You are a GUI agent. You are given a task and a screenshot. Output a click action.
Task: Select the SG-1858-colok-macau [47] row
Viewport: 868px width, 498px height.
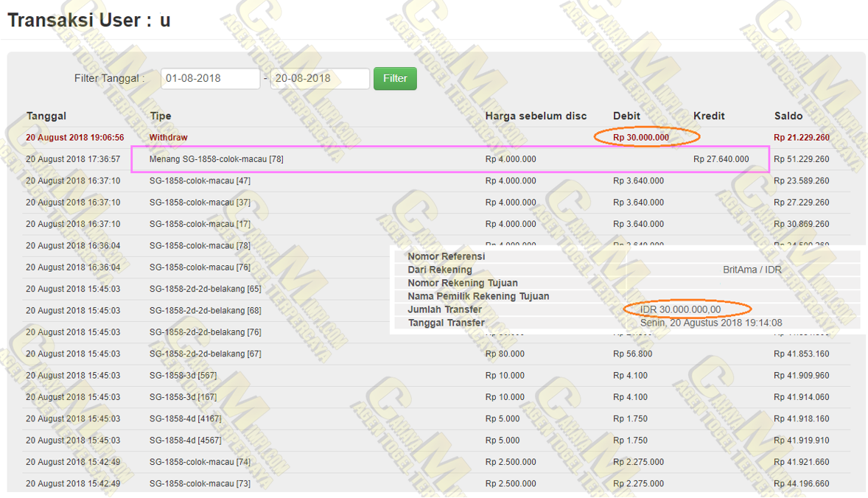coord(200,180)
